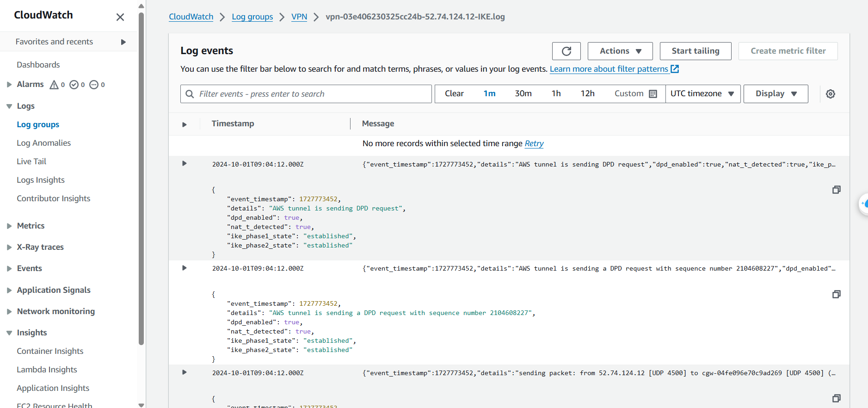This screenshot has height=408, width=868.
Task: Open the UTC timezone dropdown
Action: pyautogui.click(x=703, y=94)
